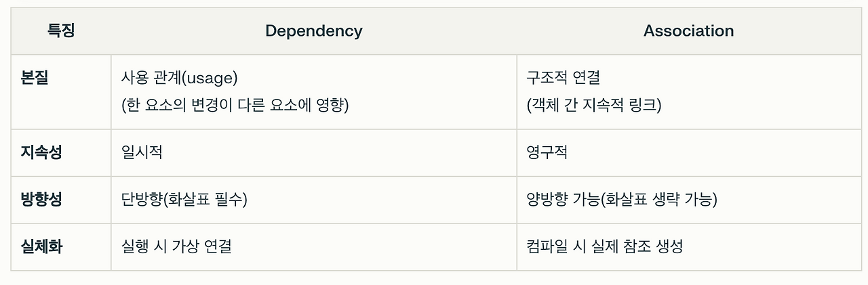Select the 실체화 row label
Image resolution: width=868 pixels, height=285 pixels.
click(41, 246)
